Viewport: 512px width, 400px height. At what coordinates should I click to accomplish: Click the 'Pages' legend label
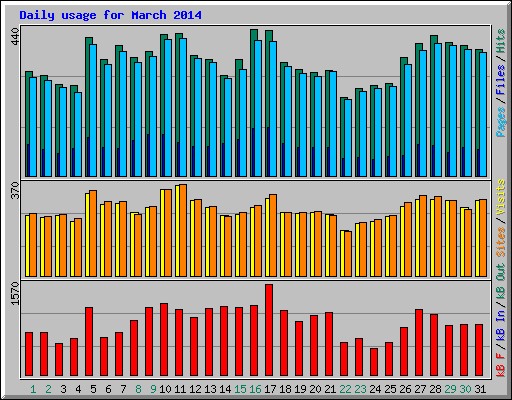(500, 122)
